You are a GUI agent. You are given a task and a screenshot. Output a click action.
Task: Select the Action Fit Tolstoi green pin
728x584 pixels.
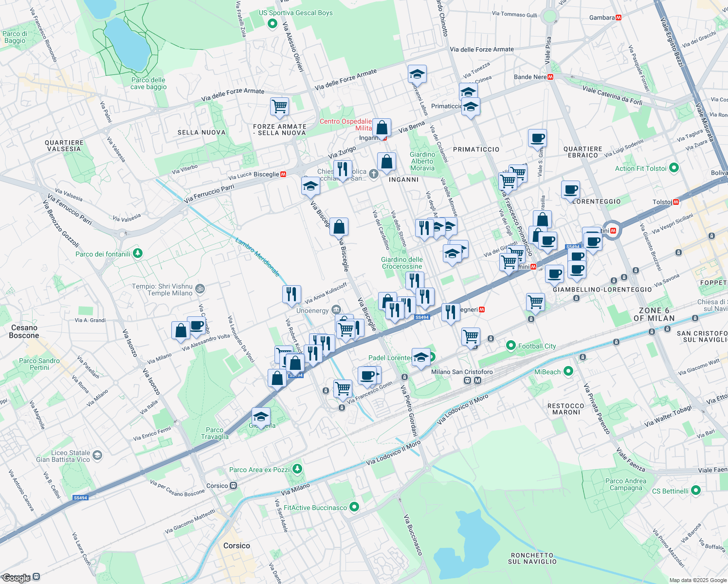(674, 167)
